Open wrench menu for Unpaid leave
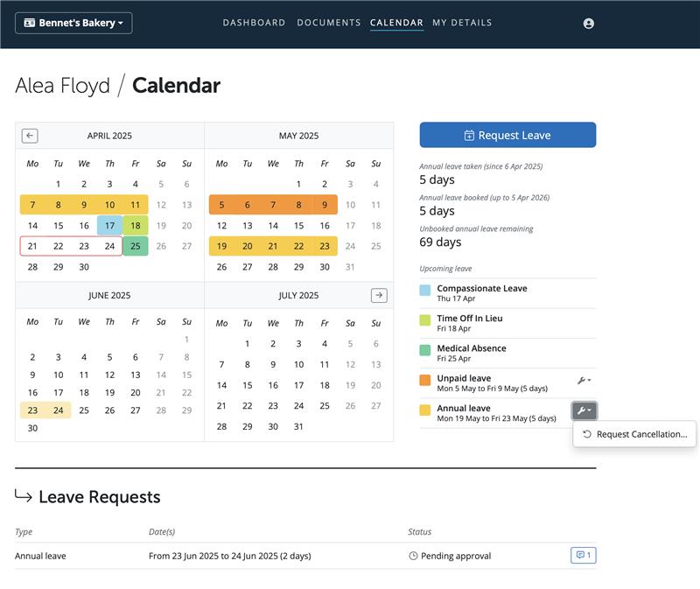Image resolution: width=700 pixels, height=589 pixels. pos(584,381)
